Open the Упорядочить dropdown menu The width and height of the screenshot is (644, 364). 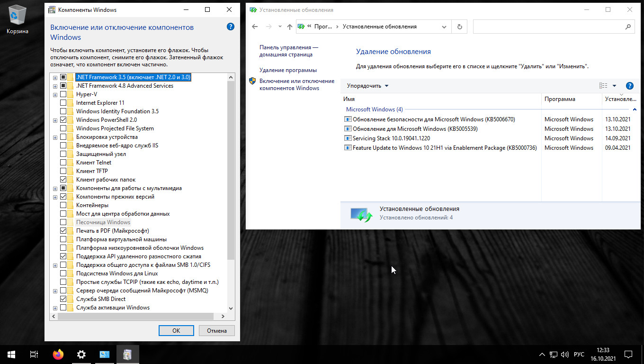tap(367, 86)
